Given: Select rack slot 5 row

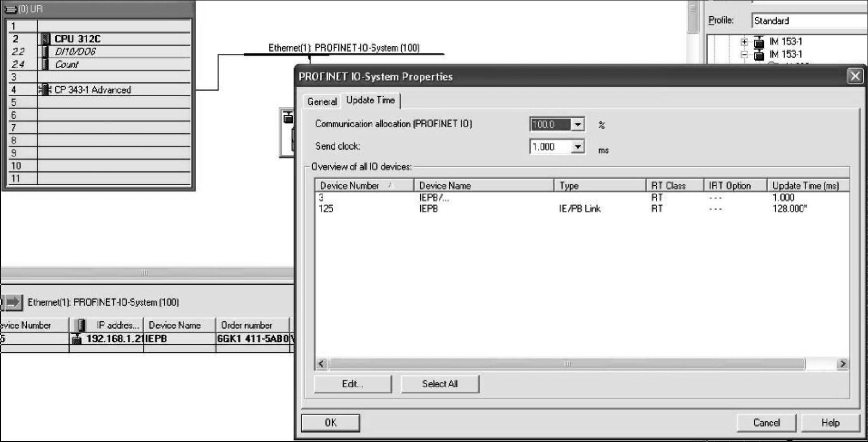Looking at the screenshot, I should click(x=99, y=102).
